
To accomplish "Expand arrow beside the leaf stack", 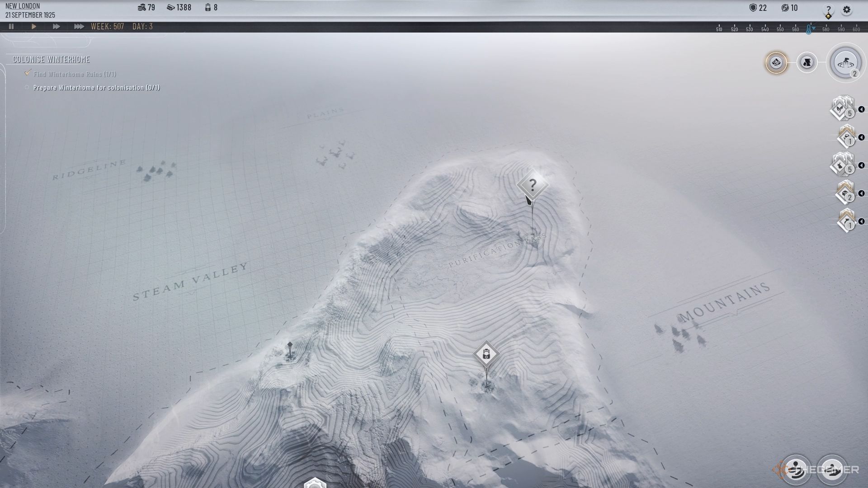I will (x=861, y=109).
